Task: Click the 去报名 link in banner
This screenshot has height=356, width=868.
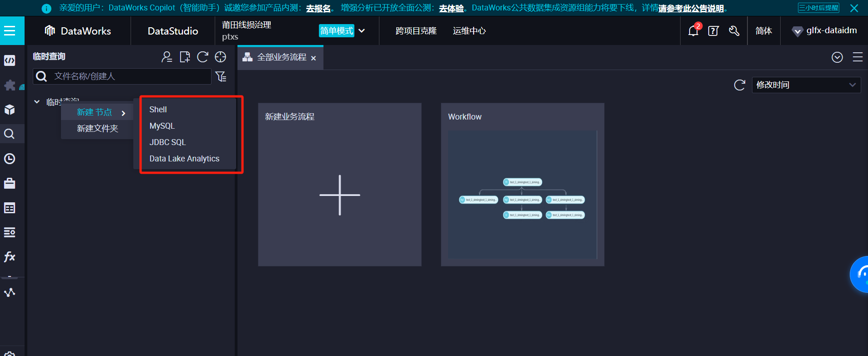Action: [318, 9]
